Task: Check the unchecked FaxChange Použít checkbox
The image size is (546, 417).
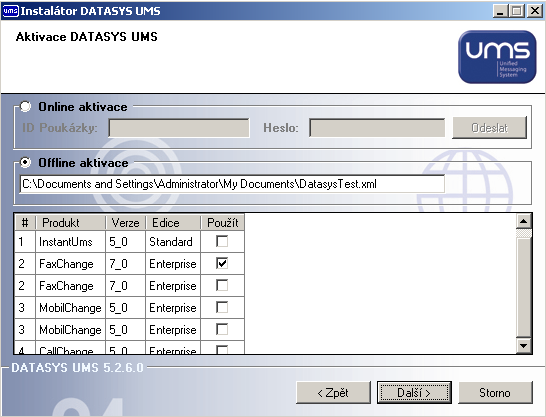Action: (222, 285)
